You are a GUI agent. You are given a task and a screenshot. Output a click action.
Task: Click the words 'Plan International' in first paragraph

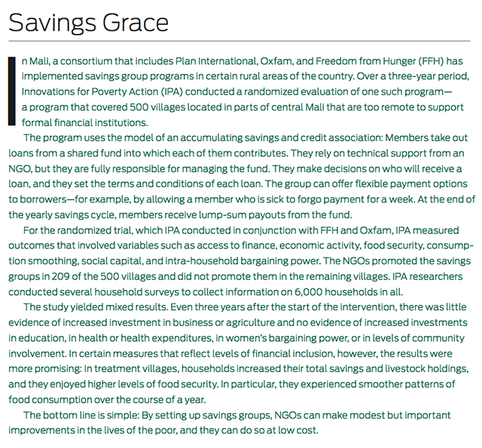tap(216, 61)
